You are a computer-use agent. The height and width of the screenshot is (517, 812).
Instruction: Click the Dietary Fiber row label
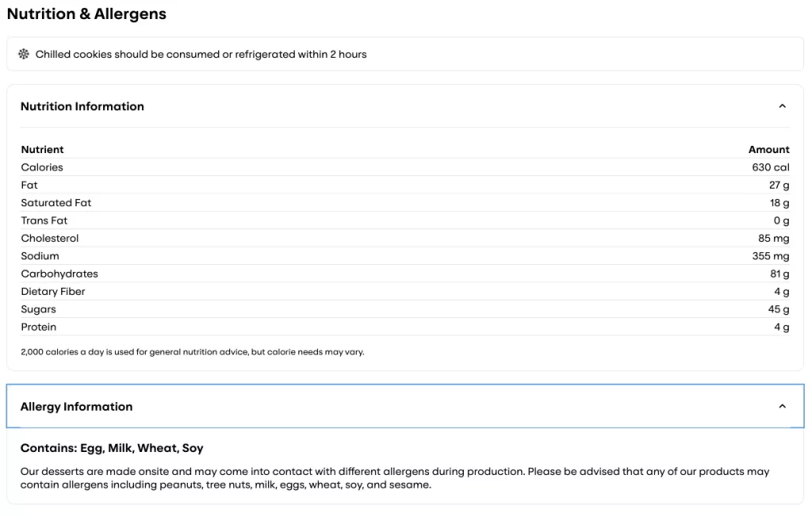point(53,292)
